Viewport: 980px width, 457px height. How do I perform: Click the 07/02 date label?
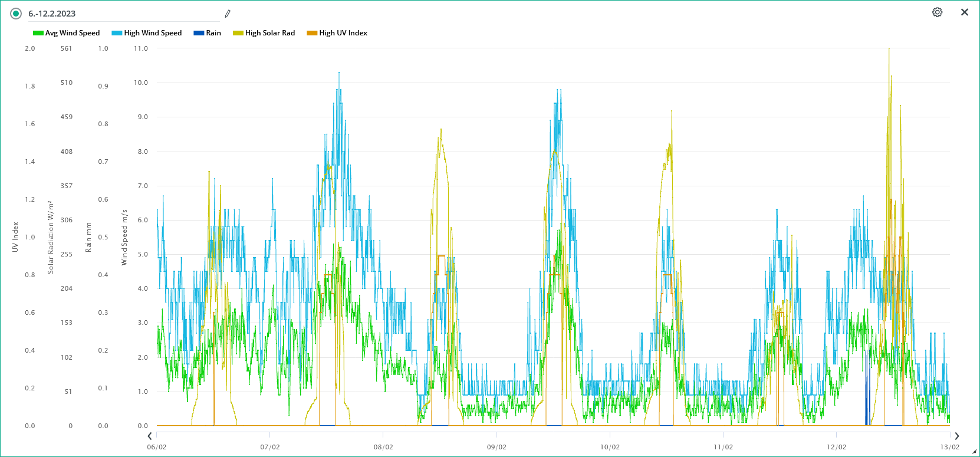point(270,447)
